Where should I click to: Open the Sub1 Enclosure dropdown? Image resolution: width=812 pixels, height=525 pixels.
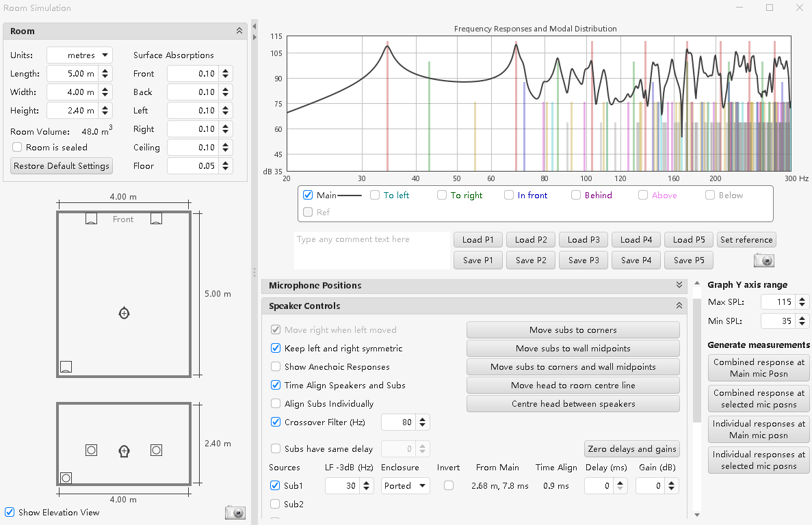[x=405, y=485]
